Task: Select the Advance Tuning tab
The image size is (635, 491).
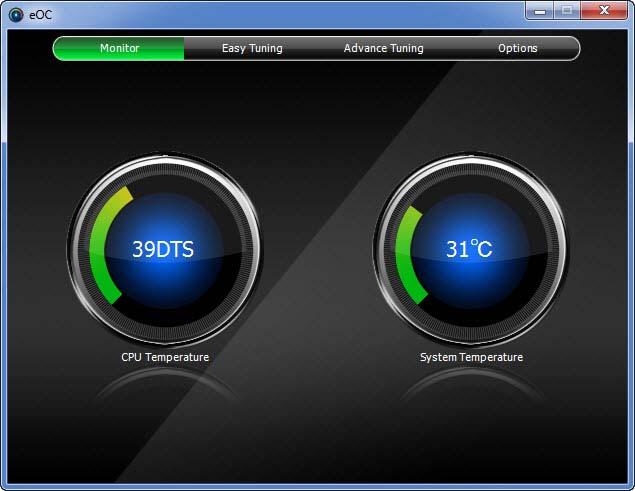Action: coord(383,48)
